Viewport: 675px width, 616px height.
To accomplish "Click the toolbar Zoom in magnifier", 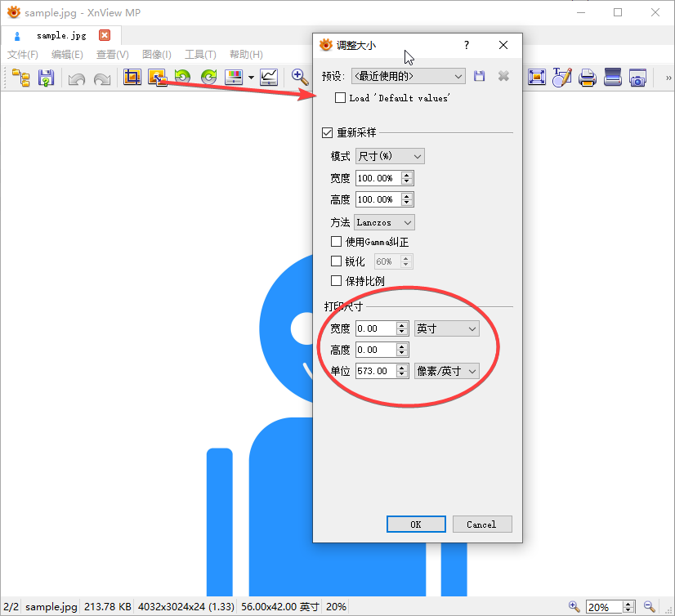I will point(300,77).
